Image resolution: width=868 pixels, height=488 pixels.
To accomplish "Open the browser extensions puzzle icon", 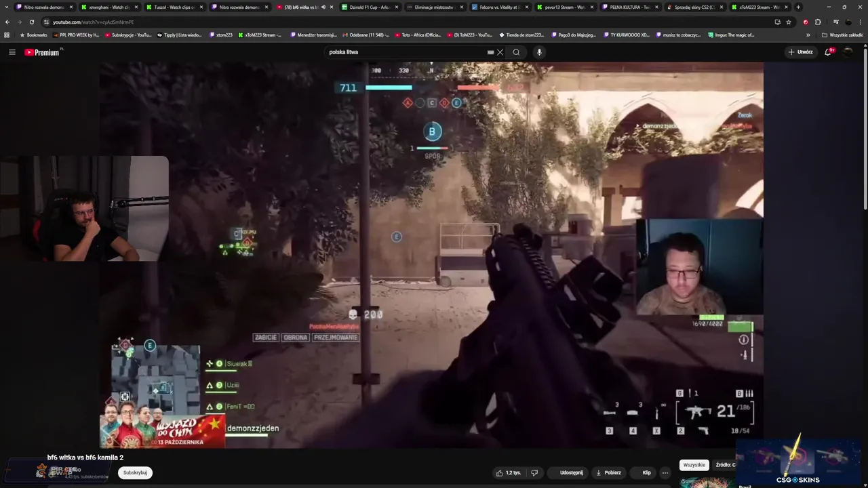I will coord(818,22).
